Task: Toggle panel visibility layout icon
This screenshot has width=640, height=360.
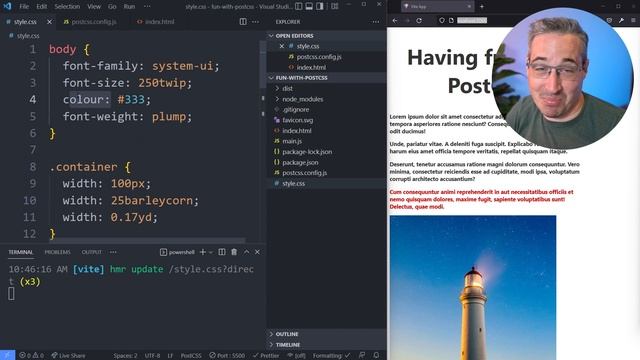Action: coord(309,6)
